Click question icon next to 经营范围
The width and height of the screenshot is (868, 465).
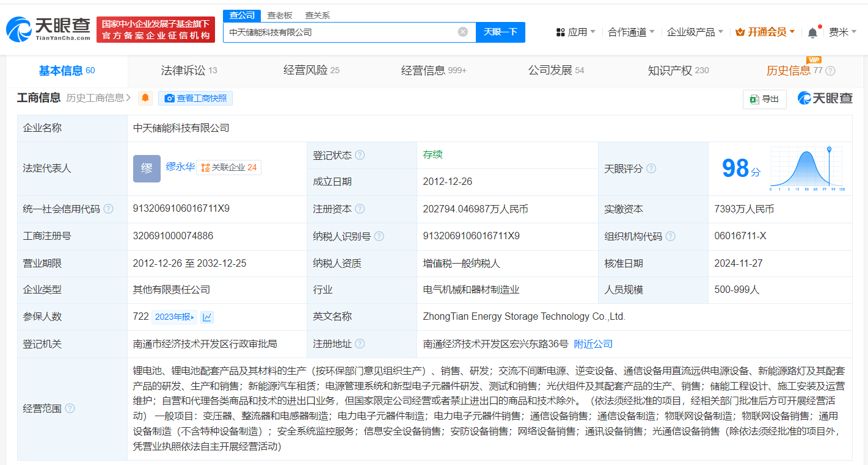(70, 408)
